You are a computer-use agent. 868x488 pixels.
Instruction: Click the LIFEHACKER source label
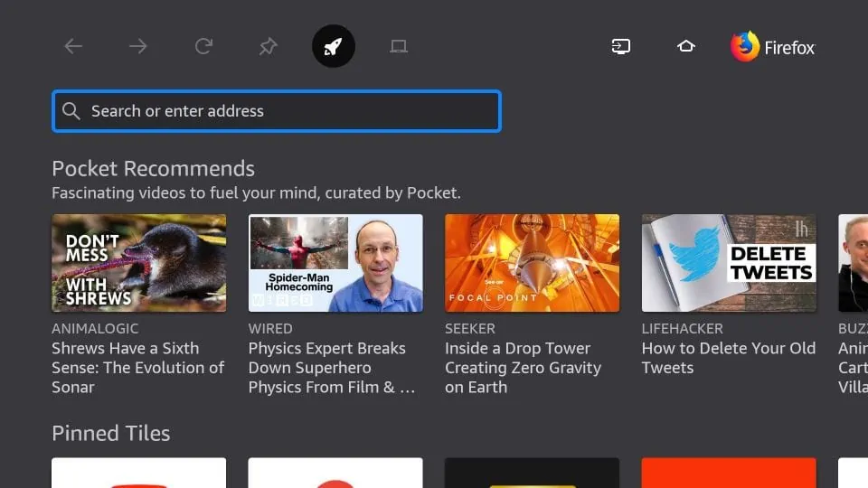point(682,329)
